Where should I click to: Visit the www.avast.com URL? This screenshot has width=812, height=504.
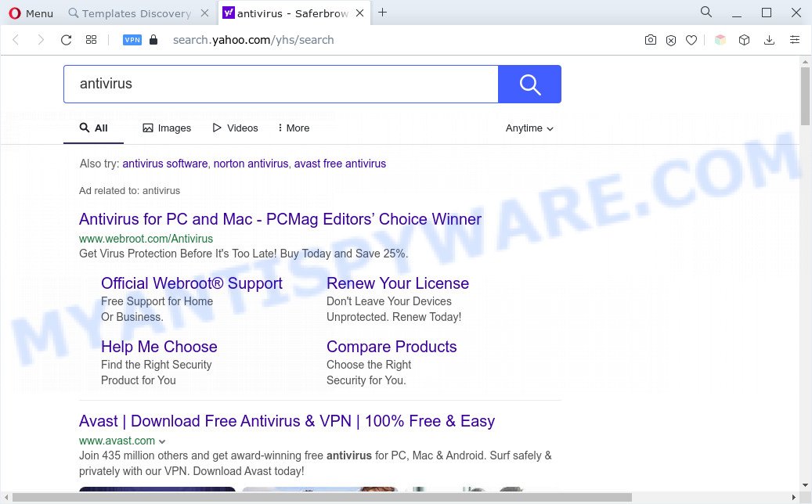[x=117, y=441]
